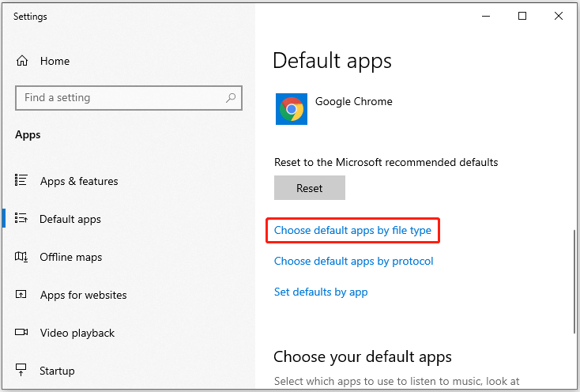Click the Set defaults by app link
Screen dimensions: 580x392
321,292
